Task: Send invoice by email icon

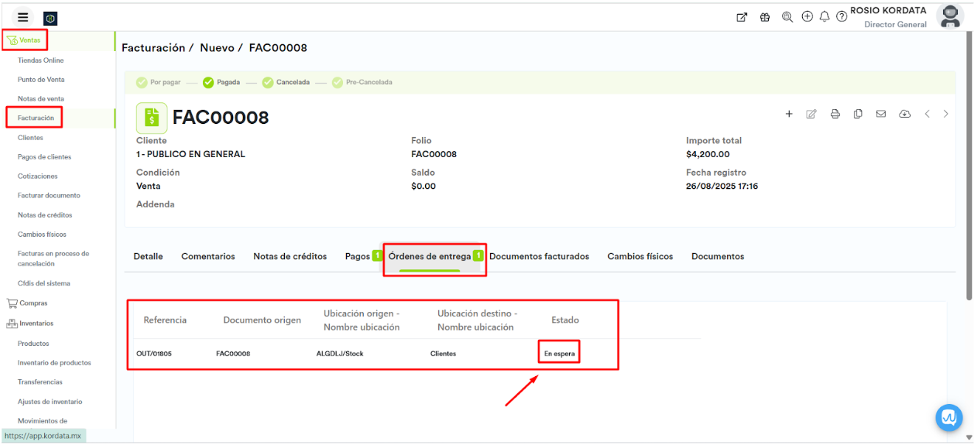Action: pyautogui.click(x=880, y=114)
